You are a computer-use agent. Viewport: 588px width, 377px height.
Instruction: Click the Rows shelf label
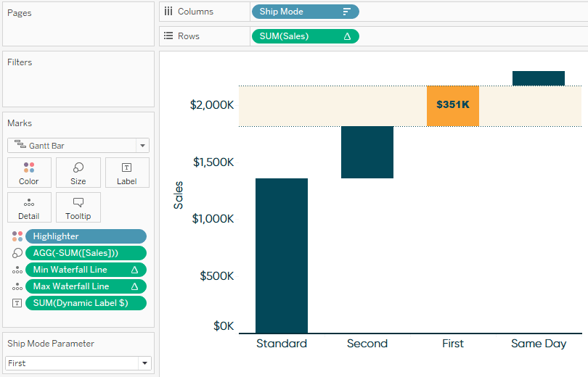[188, 36]
